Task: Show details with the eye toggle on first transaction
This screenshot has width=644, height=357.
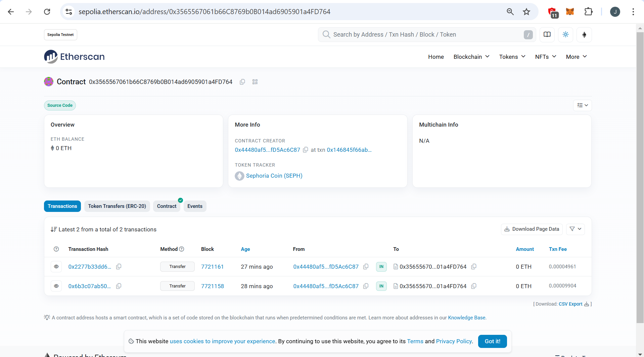Action: pos(56,266)
